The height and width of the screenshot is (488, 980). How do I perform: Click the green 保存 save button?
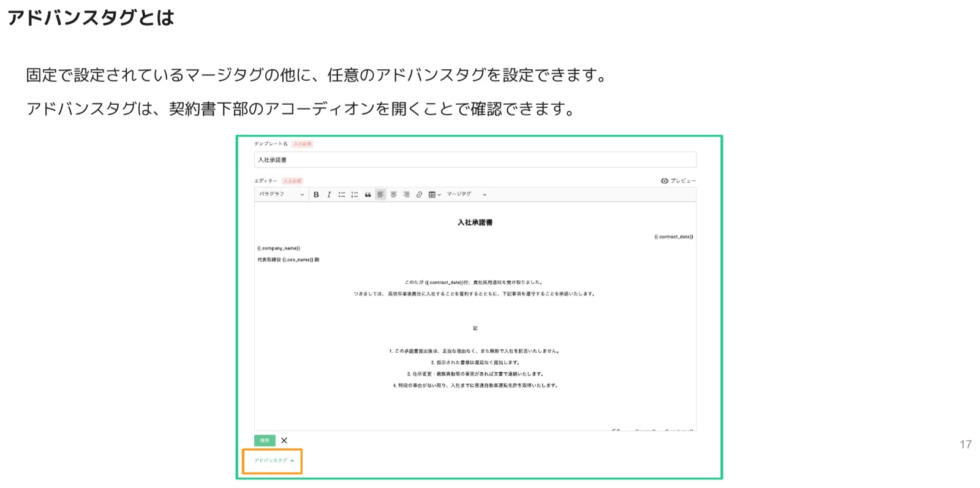click(x=265, y=440)
